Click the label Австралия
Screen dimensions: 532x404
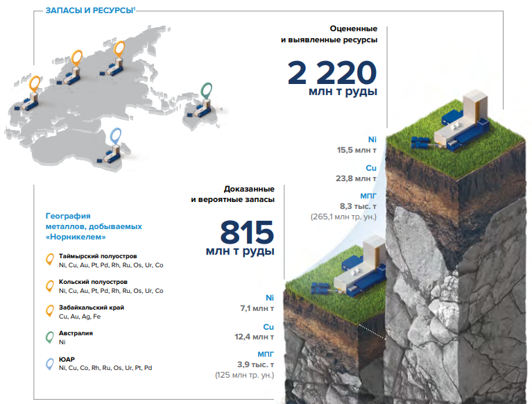tap(76, 333)
